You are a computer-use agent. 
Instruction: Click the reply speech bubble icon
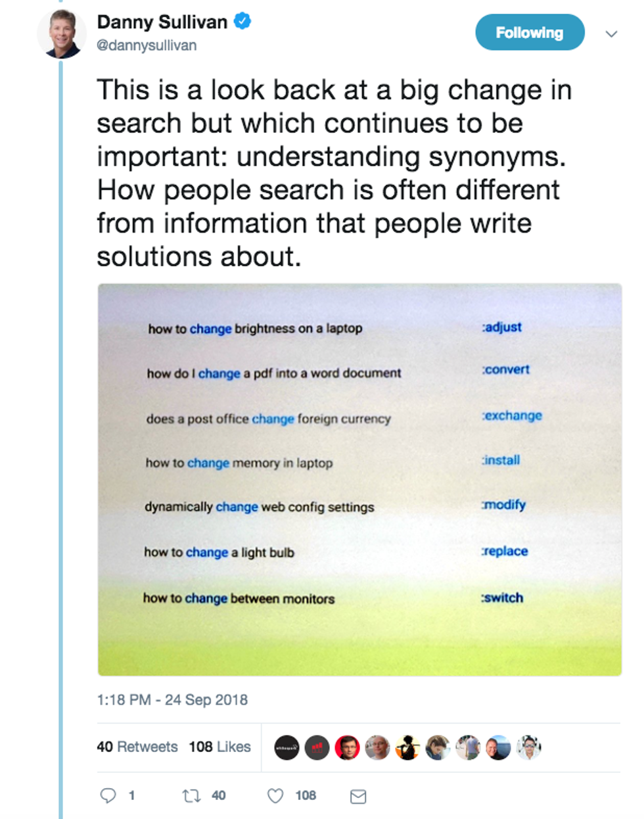click(x=108, y=796)
